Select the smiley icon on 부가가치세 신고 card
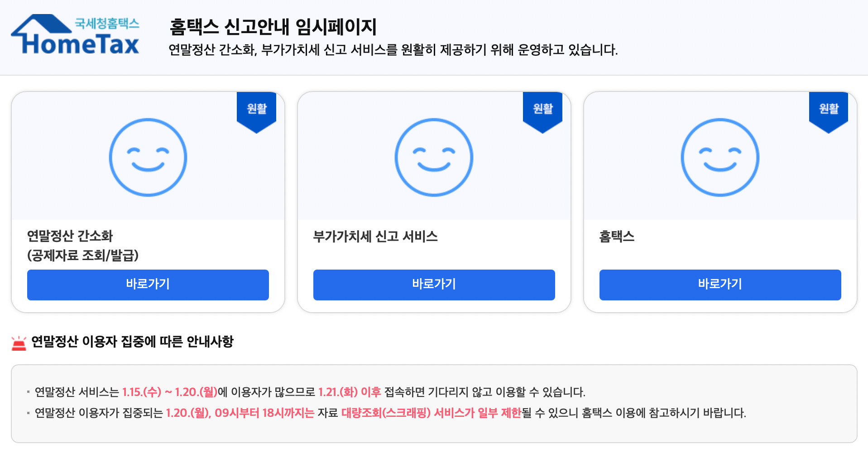Viewport: 868px width, 449px height. click(433, 157)
